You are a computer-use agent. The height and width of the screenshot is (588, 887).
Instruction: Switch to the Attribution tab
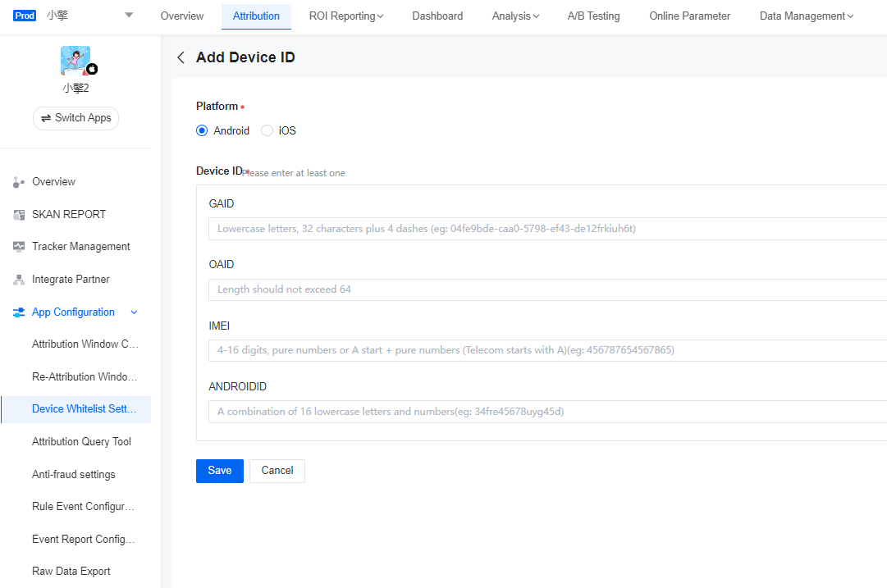pyautogui.click(x=256, y=16)
